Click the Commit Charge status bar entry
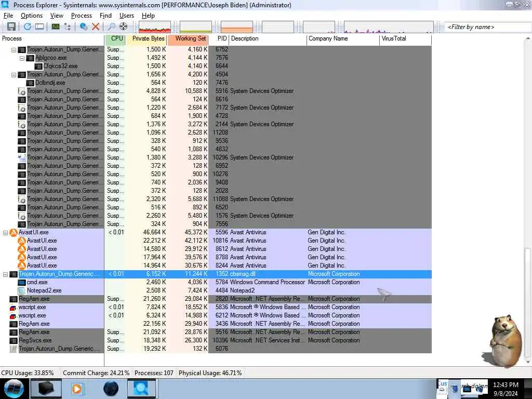Viewport: 532px width, 399px height. 96,373
